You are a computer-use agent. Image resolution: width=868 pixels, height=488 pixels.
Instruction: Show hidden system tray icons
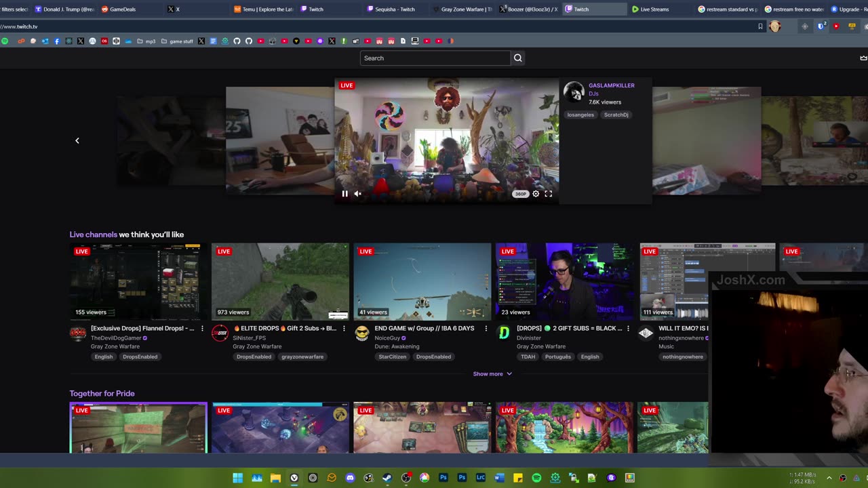[x=829, y=478]
